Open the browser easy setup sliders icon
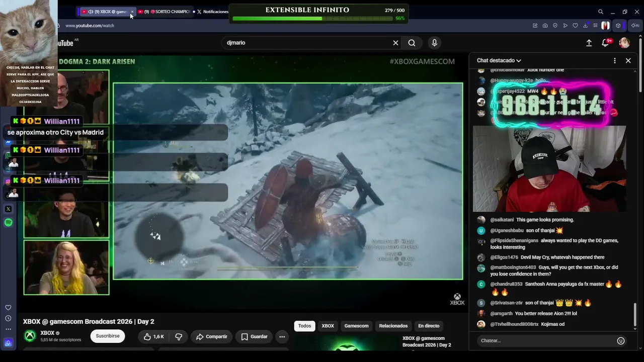This screenshot has height=362, width=644. tap(595, 26)
